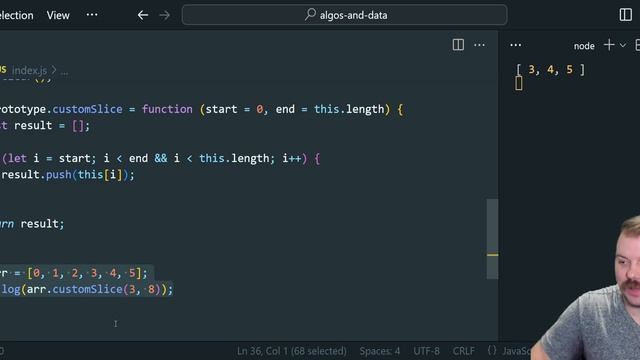Click the for loop condition 'i < end'

tap(126, 158)
